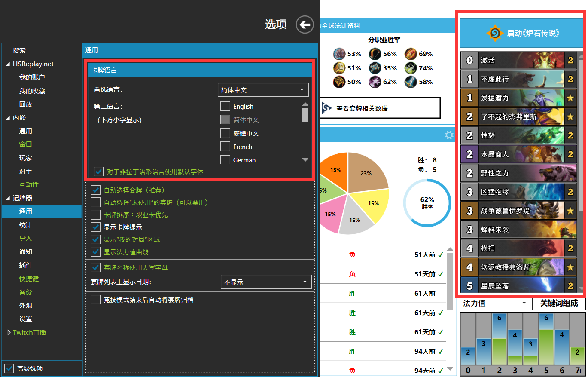This screenshot has height=377, width=588.
Task: Uncheck the 高级选项 checkbox
Action: [x=9, y=368]
